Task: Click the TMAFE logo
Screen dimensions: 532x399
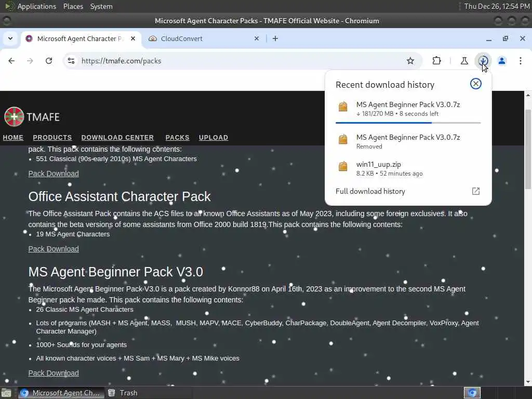Action: point(32,117)
